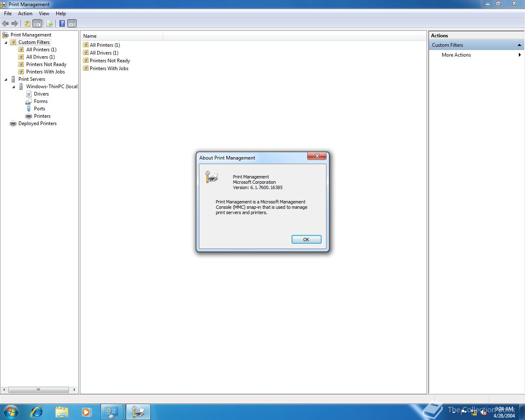Open the Help menu
Screen dimensions: 525x420
click(61, 14)
